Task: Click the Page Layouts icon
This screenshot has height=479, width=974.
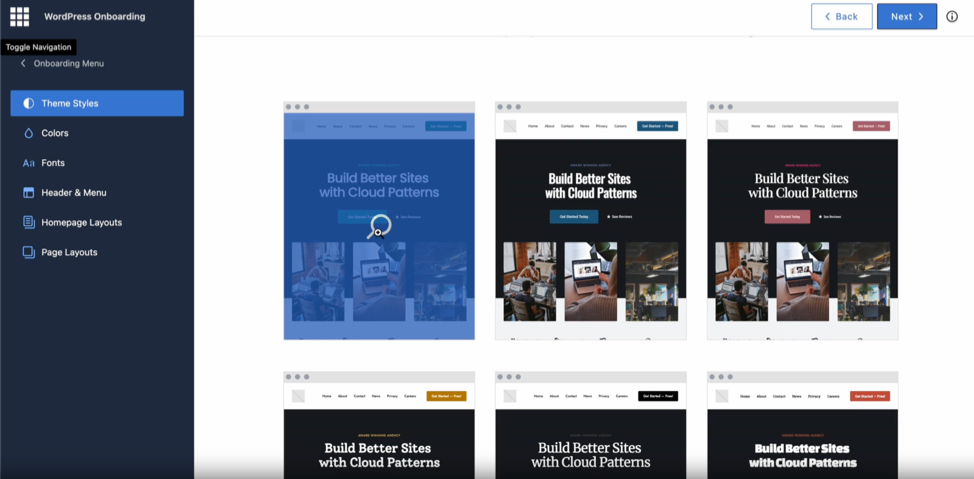Action: click(x=29, y=252)
